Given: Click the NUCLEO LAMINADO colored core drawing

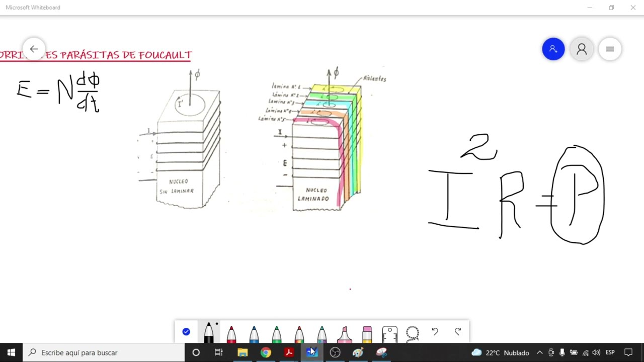Looking at the screenshot, I should [x=322, y=139].
